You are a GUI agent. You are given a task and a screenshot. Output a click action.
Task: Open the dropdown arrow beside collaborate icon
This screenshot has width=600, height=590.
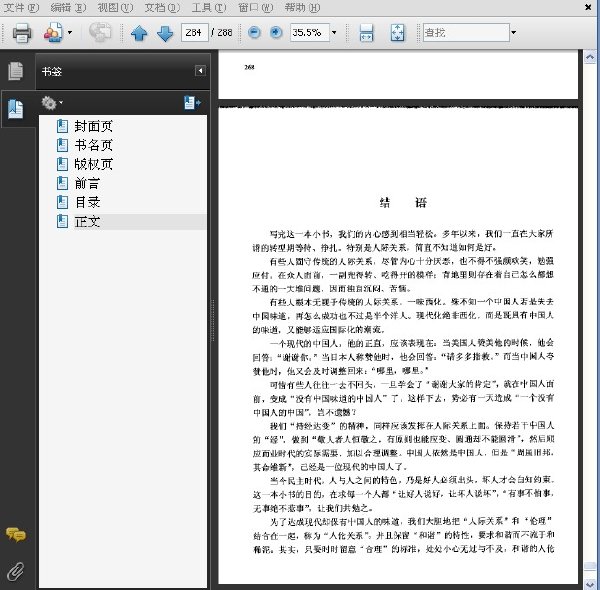70,33
